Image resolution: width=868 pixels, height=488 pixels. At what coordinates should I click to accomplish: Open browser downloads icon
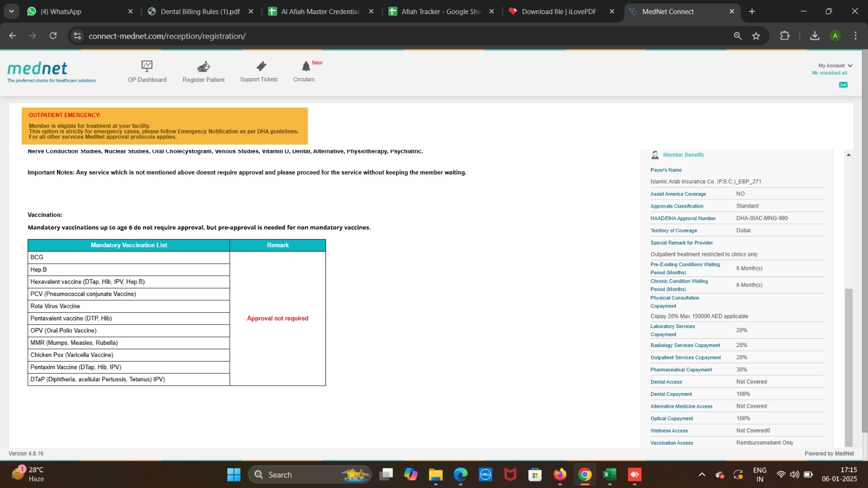pyautogui.click(x=814, y=36)
